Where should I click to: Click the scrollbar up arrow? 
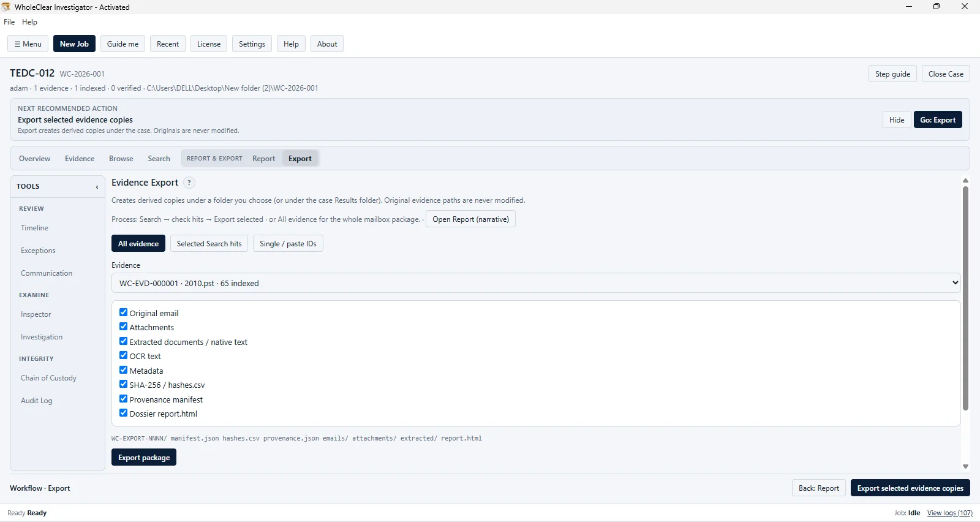point(965,181)
